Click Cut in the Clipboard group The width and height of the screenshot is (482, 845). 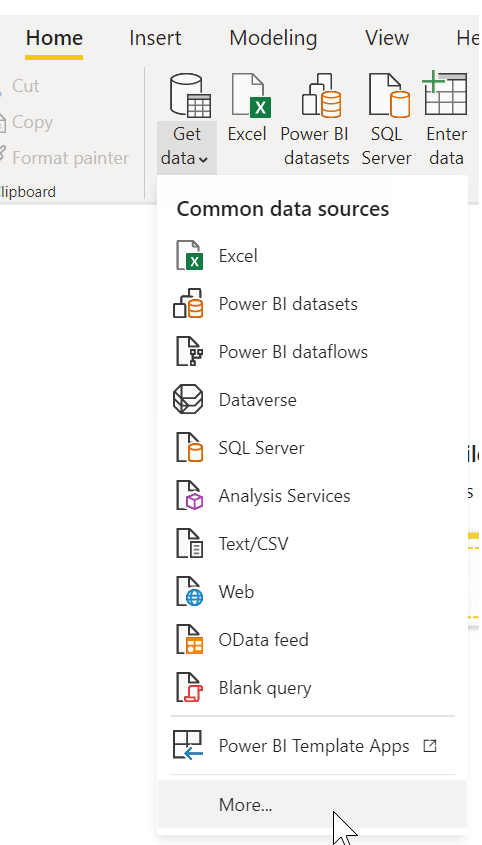click(x=25, y=86)
